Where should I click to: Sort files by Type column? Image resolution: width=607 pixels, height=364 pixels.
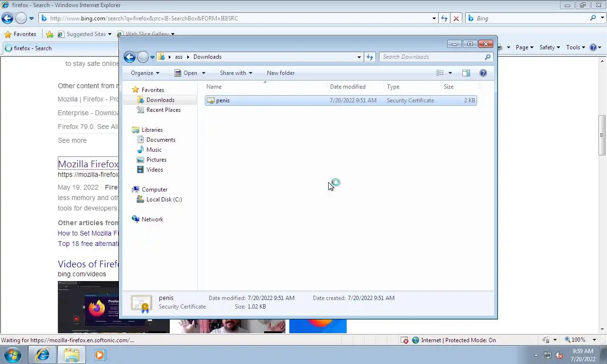(413, 87)
